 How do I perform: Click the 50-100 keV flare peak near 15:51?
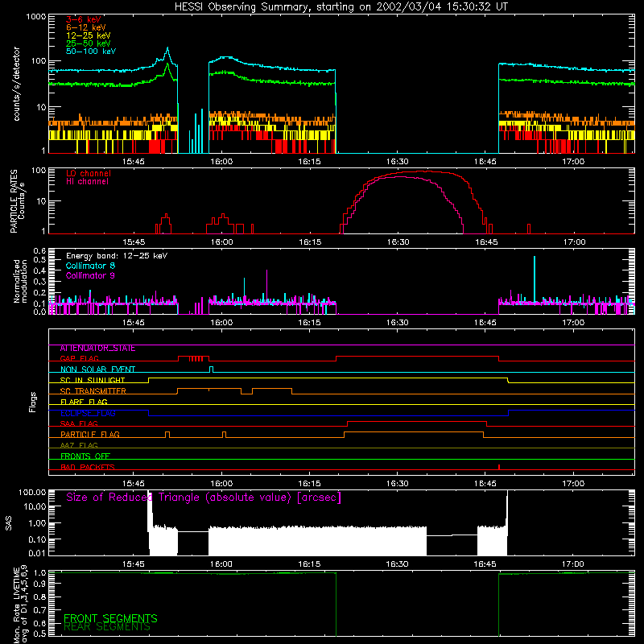(x=167, y=49)
